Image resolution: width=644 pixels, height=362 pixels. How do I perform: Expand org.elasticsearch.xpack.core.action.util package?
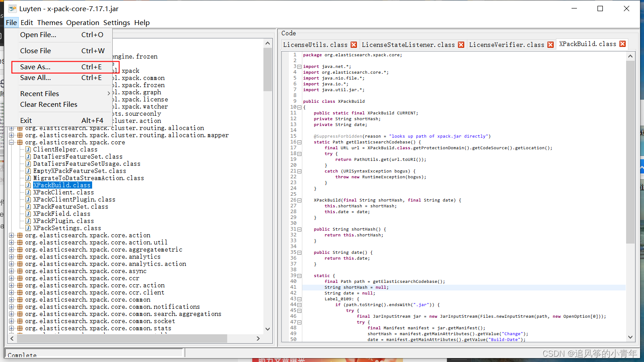[x=12, y=243]
